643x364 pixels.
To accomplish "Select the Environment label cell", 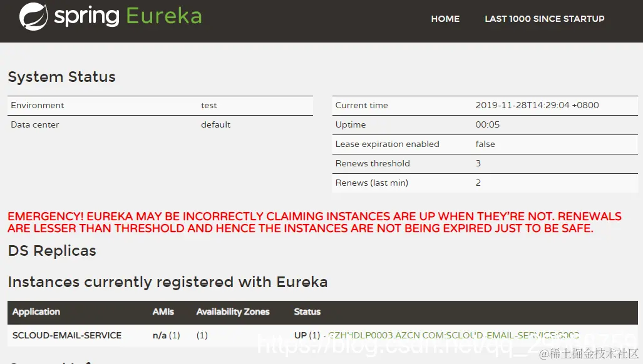I will pyautogui.click(x=38, y=105).
